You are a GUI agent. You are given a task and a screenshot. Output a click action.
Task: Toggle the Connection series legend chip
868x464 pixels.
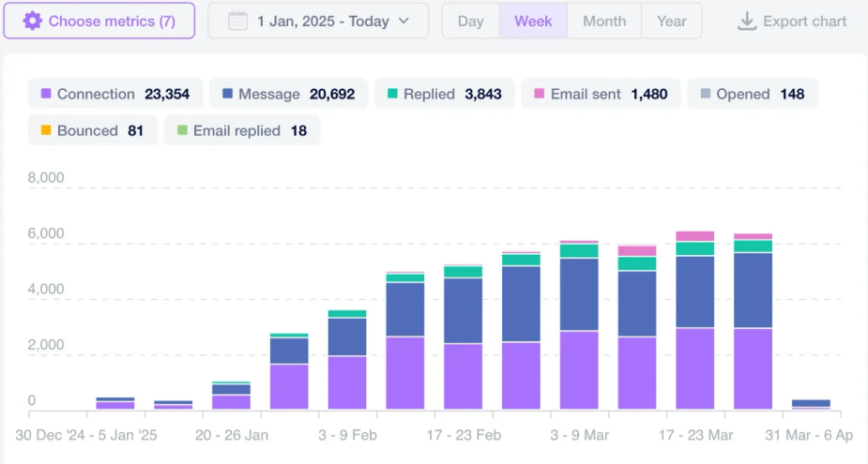tap(115, 94)
